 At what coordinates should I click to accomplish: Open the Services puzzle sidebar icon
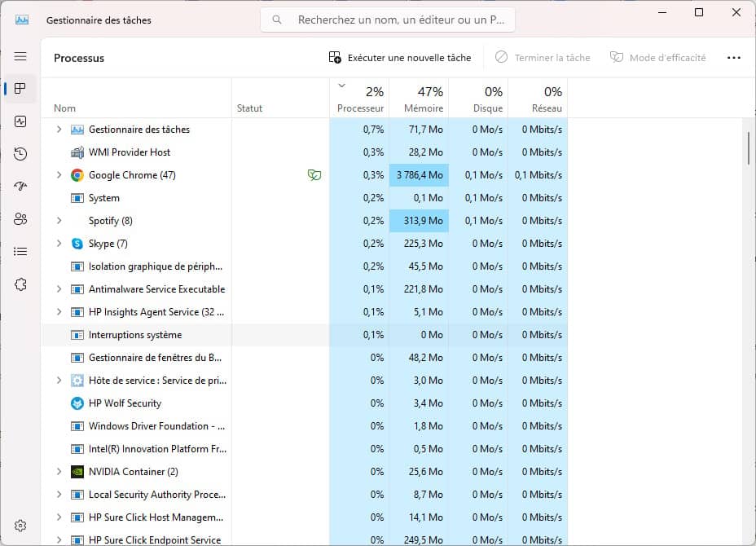[20, 284]
